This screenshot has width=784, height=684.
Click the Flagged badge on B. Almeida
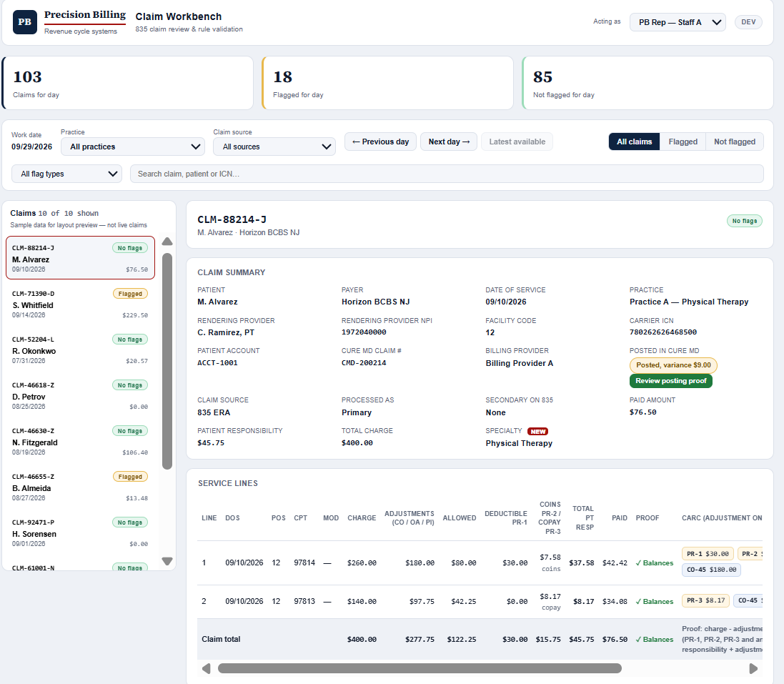coord(130,477)
